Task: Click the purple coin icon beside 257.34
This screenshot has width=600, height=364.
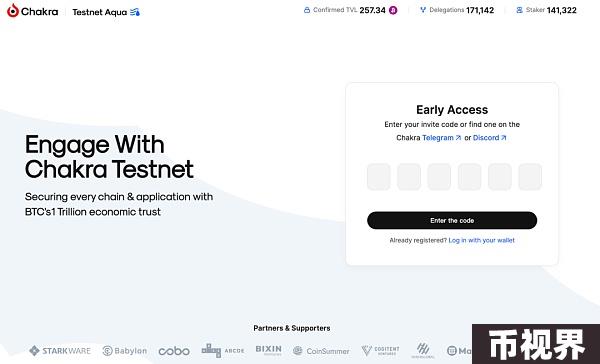Action: pos(393,10)
